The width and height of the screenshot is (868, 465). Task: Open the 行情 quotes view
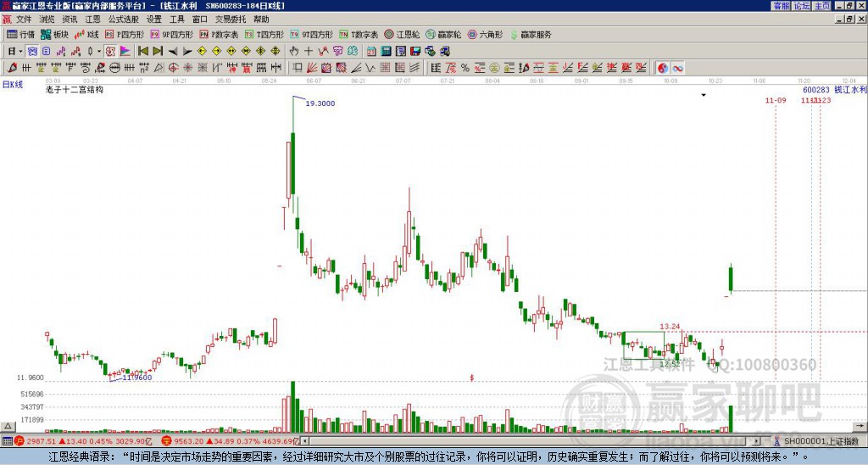[x=20, y=34]
